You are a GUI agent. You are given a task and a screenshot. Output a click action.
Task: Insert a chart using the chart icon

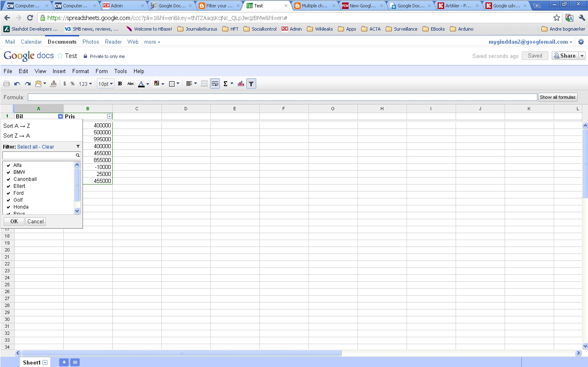point(241,84)
